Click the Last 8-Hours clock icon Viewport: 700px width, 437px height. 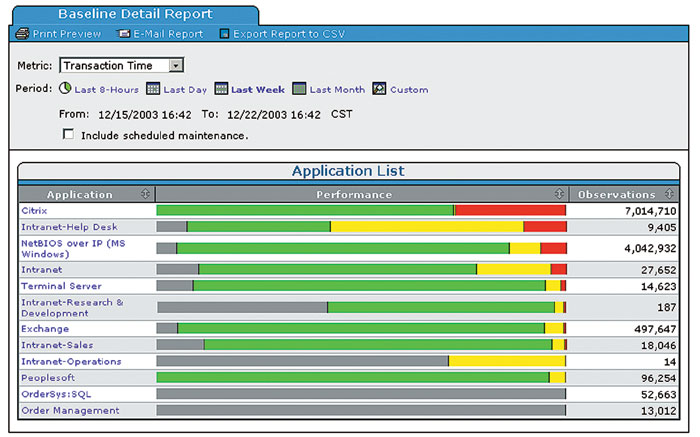[x=65, y=89]
